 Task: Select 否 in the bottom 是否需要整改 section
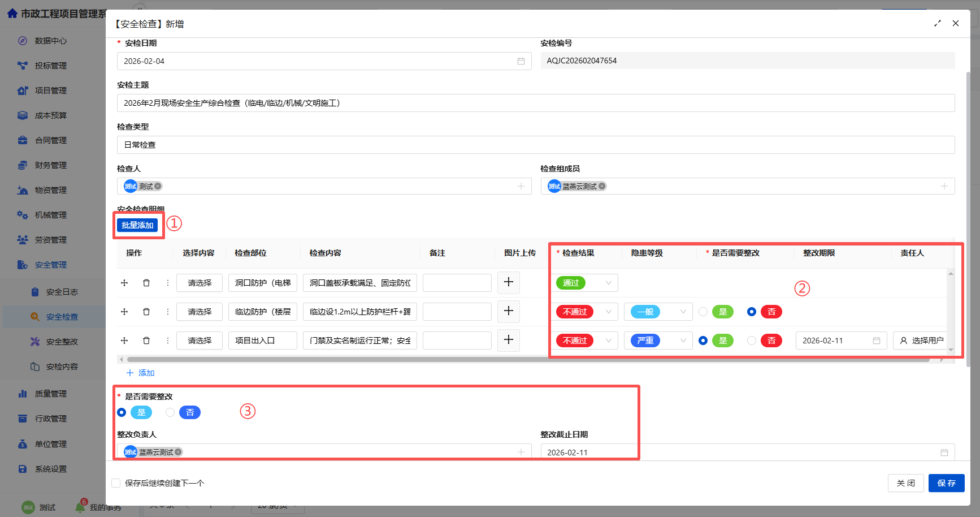[x=170, y=412]
